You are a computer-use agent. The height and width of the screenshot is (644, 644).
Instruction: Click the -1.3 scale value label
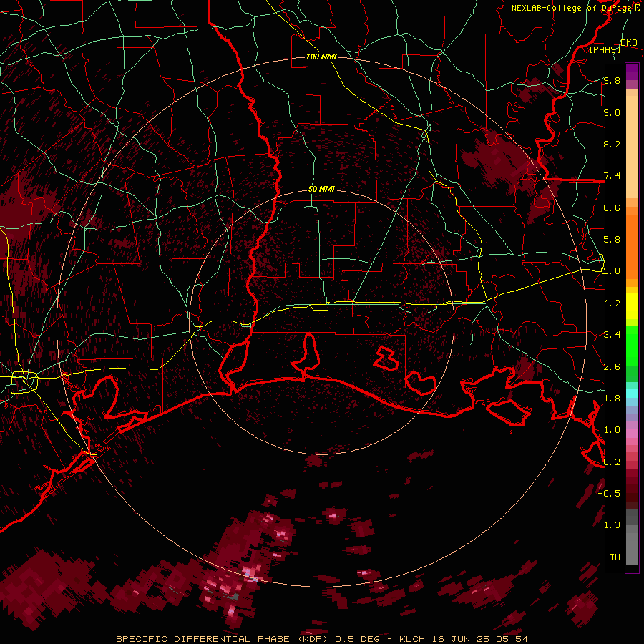click(x=609, y=525)
